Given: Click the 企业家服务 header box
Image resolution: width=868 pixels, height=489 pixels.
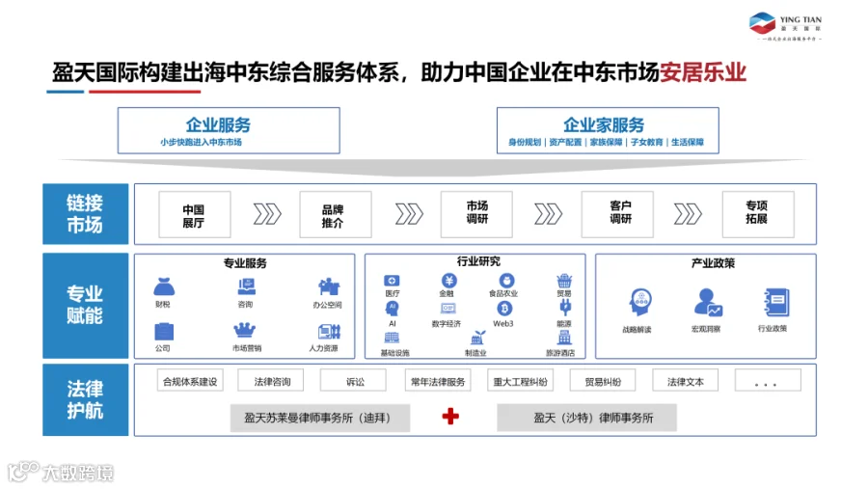Looking at the screenshot, I should point(608,130).
